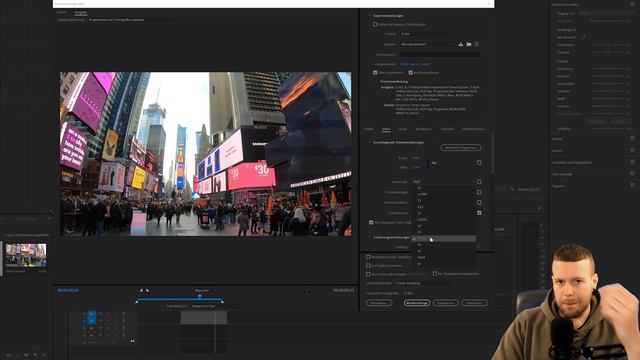640x360 pixels.
Task: Click the Abbrechen button
Action: coord(474,303)
